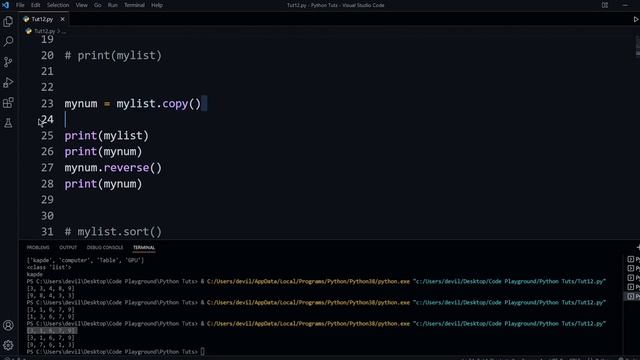Viewport: 640px width, 360px height.
Task: Click the mynum.reverse() line
Action: coord(113,168)
